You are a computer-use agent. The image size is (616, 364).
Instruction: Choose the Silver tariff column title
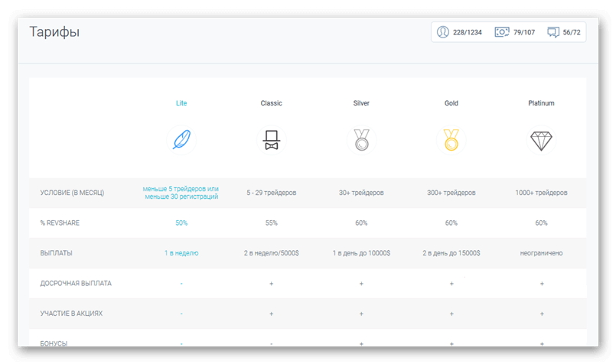[361, 103]
